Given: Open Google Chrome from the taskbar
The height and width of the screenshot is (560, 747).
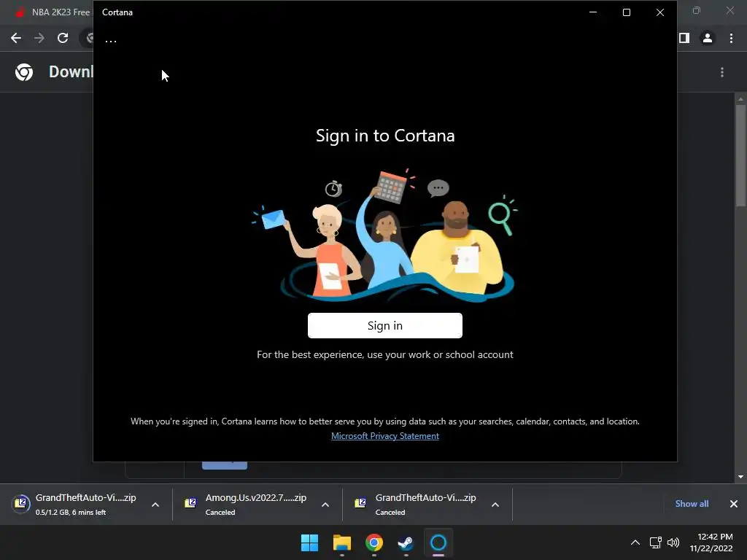Looking at the screenshot, I should (374, 542).
